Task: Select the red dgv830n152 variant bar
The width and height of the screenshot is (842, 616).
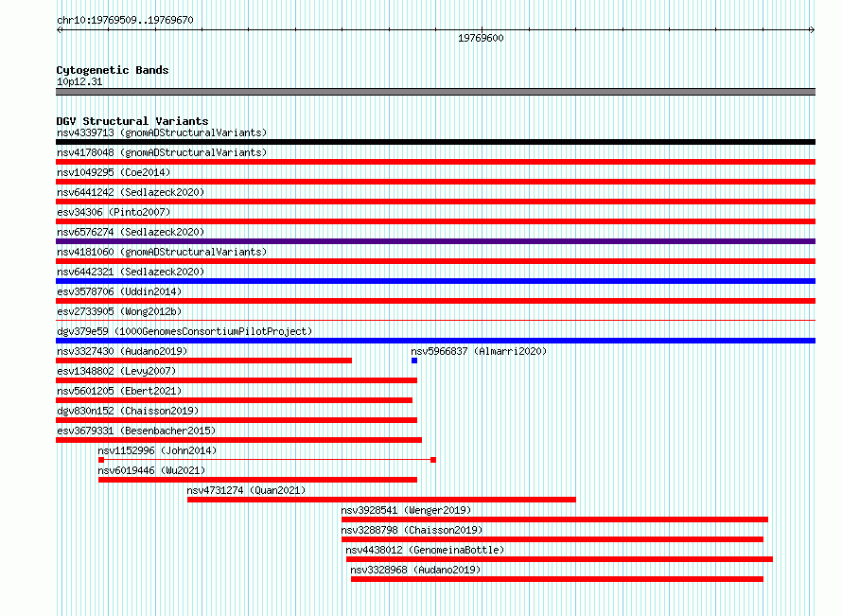Action: click(237, 420)
